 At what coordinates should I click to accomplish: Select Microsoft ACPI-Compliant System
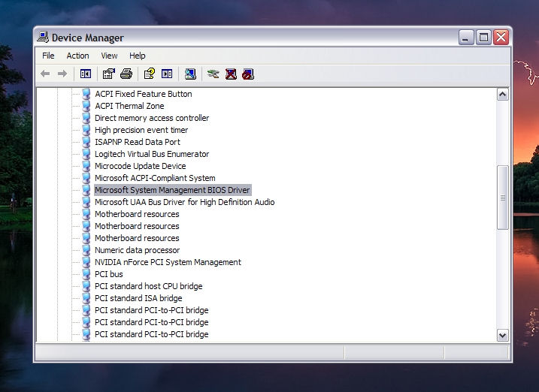(155, 178)
